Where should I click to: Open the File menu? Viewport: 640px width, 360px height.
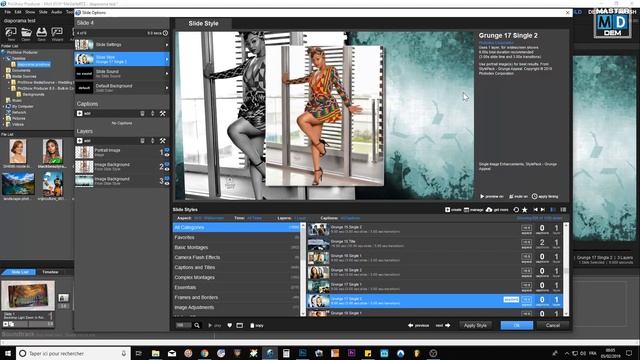7,12
